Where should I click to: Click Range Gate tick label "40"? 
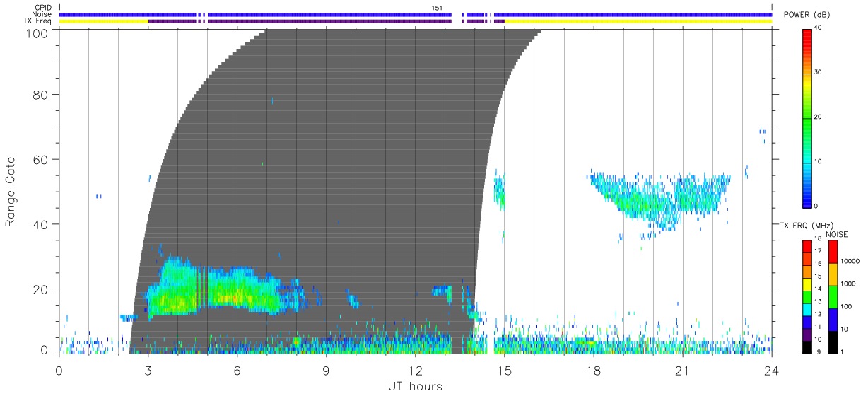coord(42,224)
